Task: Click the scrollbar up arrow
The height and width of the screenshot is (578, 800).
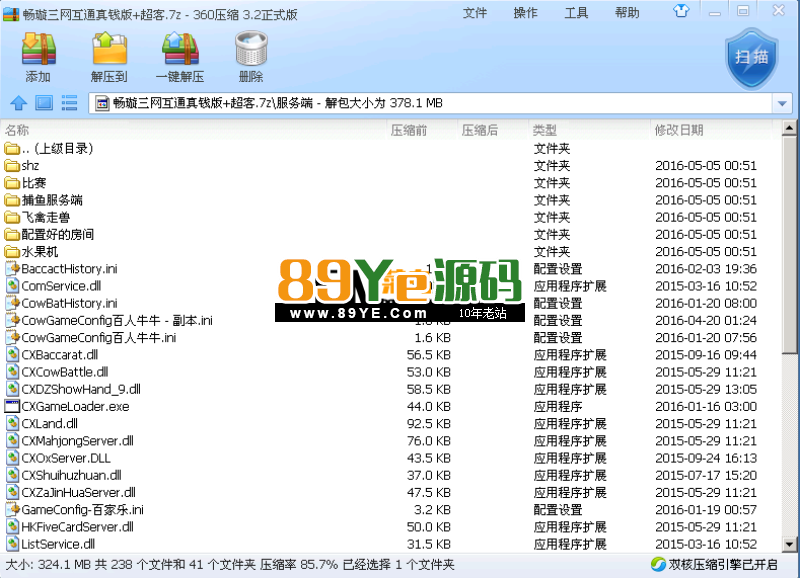Action: [x=789, y=128]
